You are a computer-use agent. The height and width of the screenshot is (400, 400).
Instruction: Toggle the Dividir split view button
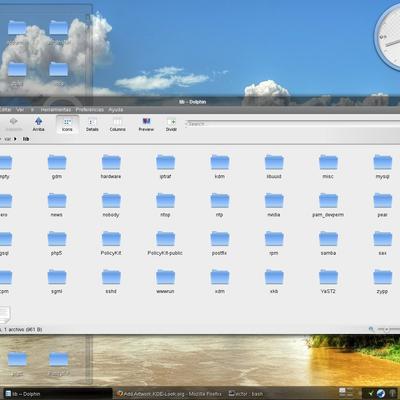click(x=171, y=124)
